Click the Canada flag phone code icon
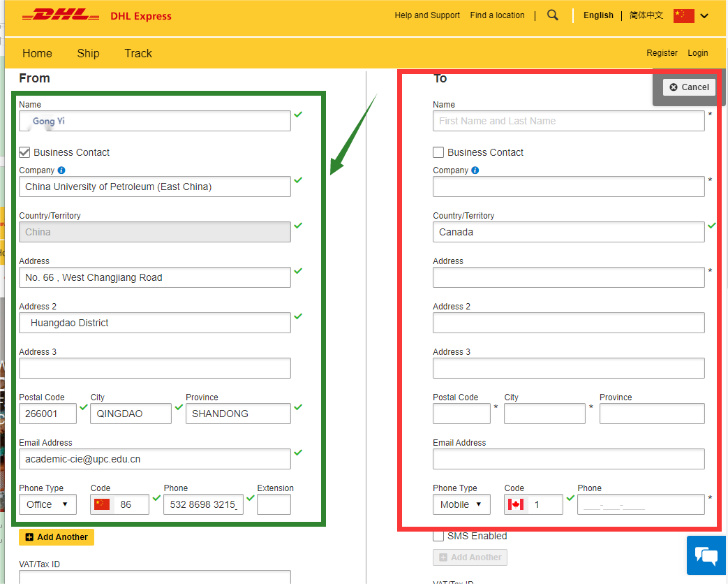Viewport: 728px width, 584px height. (x=517, y=504)
